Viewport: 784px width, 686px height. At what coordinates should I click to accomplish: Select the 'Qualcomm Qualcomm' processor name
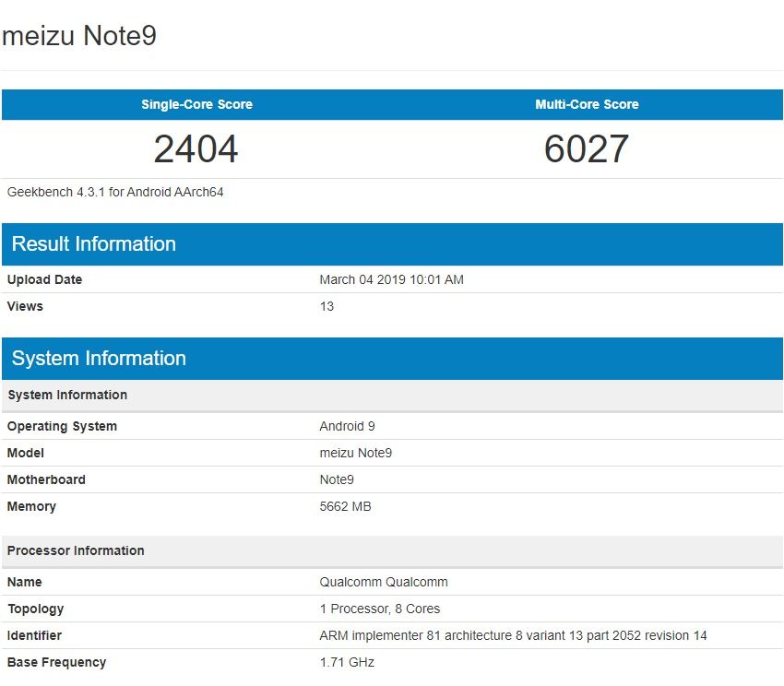coord(384,582)
